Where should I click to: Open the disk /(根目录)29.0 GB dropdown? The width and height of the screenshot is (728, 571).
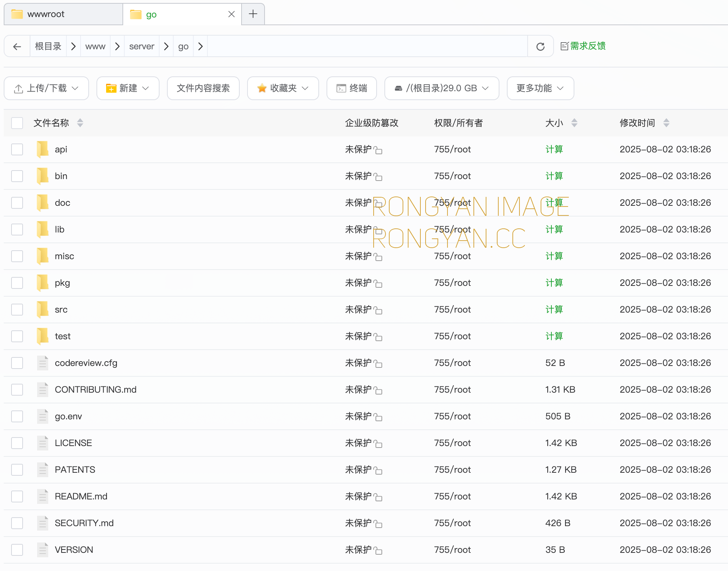coord(442,88)
